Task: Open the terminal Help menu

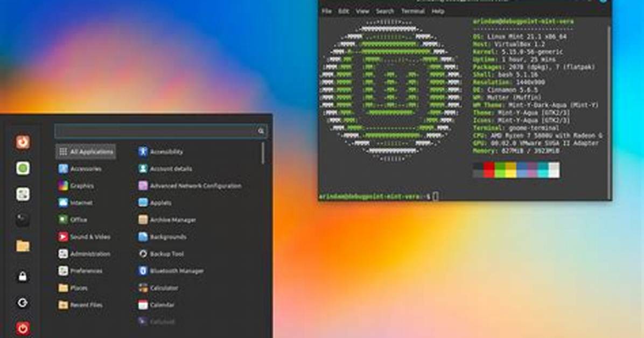Action: pyautogui.click(x=438, y=11)
